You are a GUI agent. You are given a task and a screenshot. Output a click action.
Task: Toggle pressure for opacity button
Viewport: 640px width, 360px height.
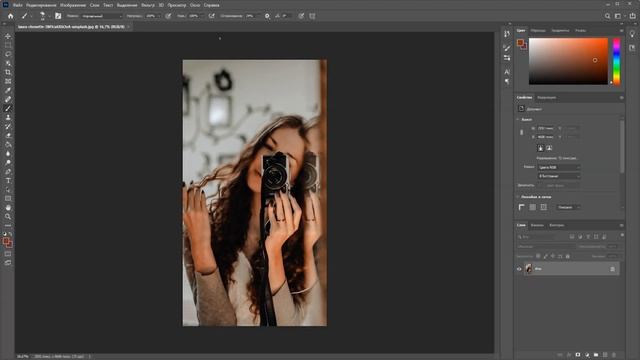click(x=168, y=16)
